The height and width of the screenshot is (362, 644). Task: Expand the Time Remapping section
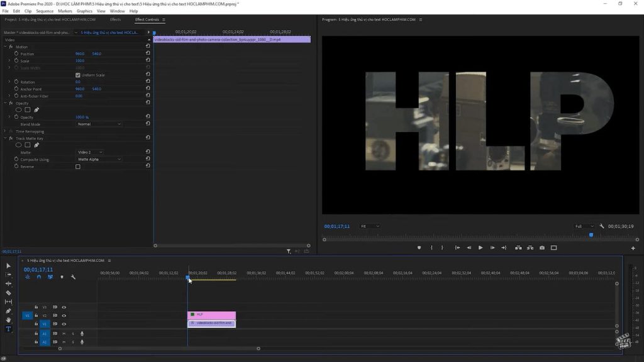click(x=5, y=131)
